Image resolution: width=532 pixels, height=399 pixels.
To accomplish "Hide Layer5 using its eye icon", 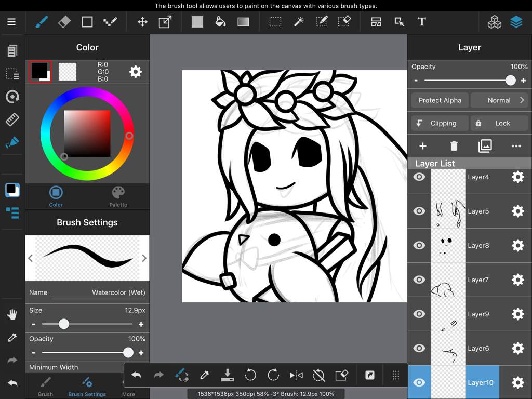I will (419, 211).
